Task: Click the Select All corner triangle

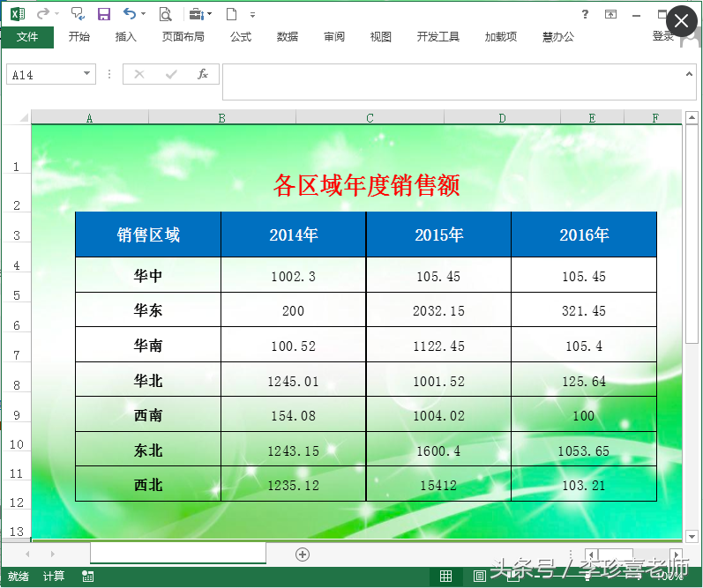Action: (24, 117)
